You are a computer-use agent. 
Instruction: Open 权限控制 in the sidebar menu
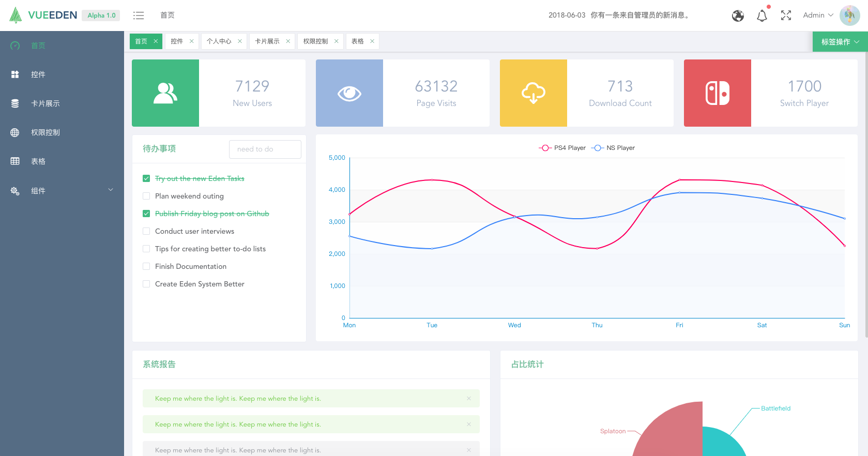62,132
